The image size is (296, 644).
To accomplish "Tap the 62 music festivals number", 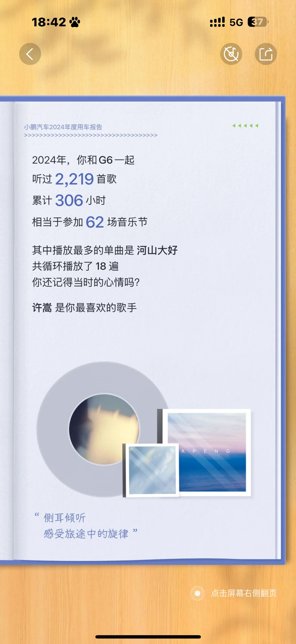I will 95,222.
